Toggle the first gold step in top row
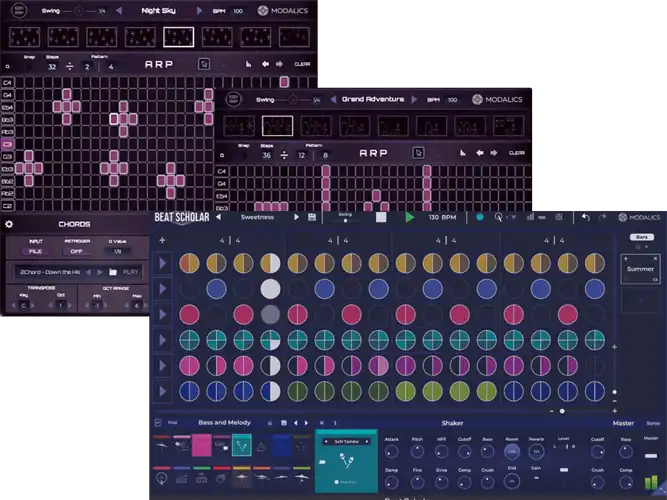The width and height of the screenshot is (667, 500). (189, 264)
